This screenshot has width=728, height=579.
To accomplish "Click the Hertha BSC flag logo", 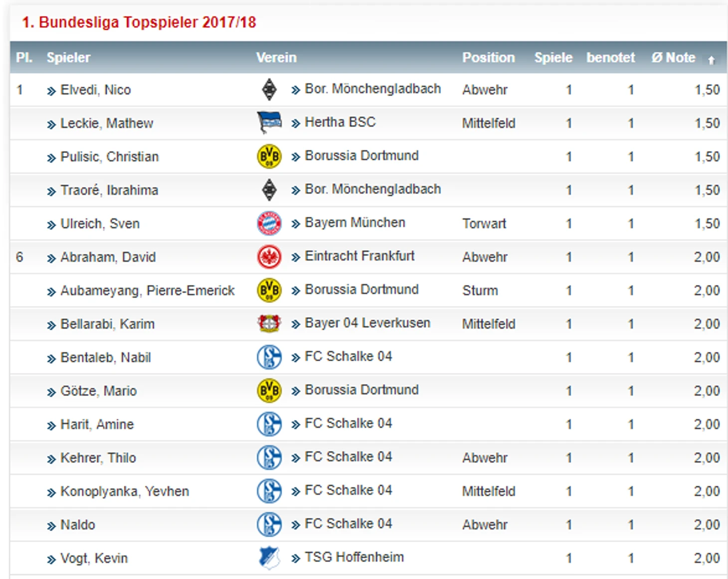I will 269,123.
